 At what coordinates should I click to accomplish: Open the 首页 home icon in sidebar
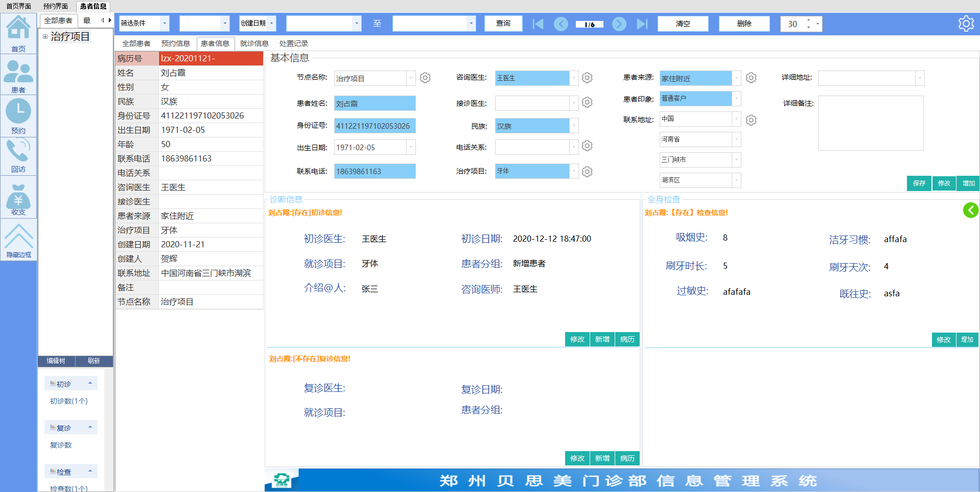click(x=18, y=32)
